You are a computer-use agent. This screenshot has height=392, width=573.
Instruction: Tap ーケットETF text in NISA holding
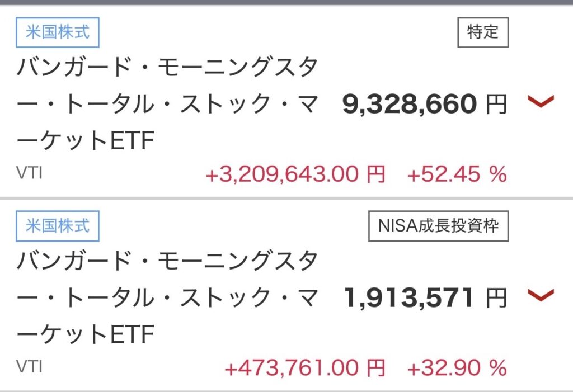tap(86, 334)
